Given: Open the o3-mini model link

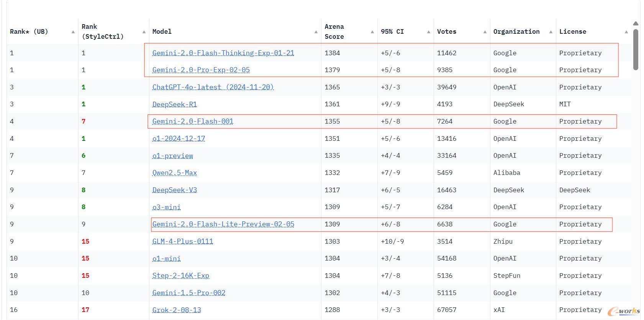Looking at the screenshot, I should [166, 207].
